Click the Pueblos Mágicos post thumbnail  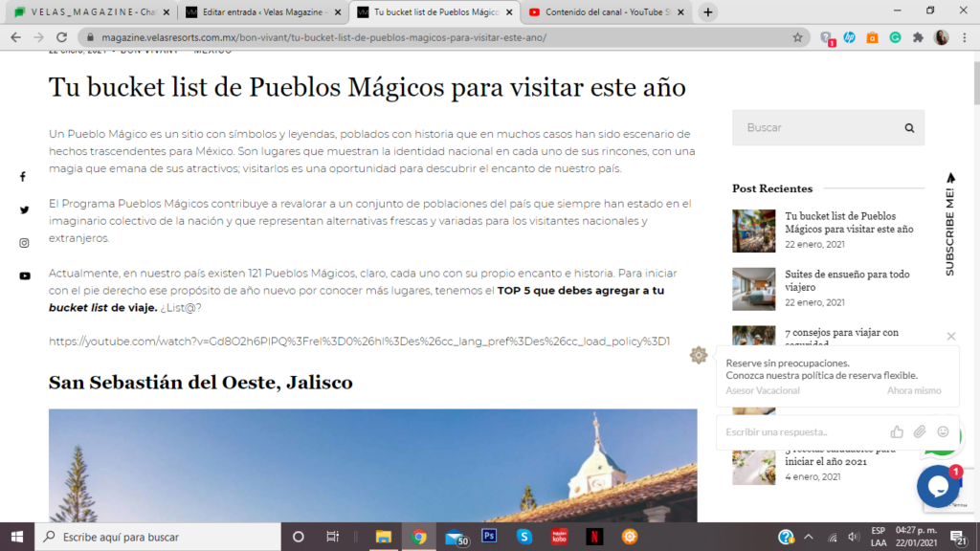pos(754,231)
